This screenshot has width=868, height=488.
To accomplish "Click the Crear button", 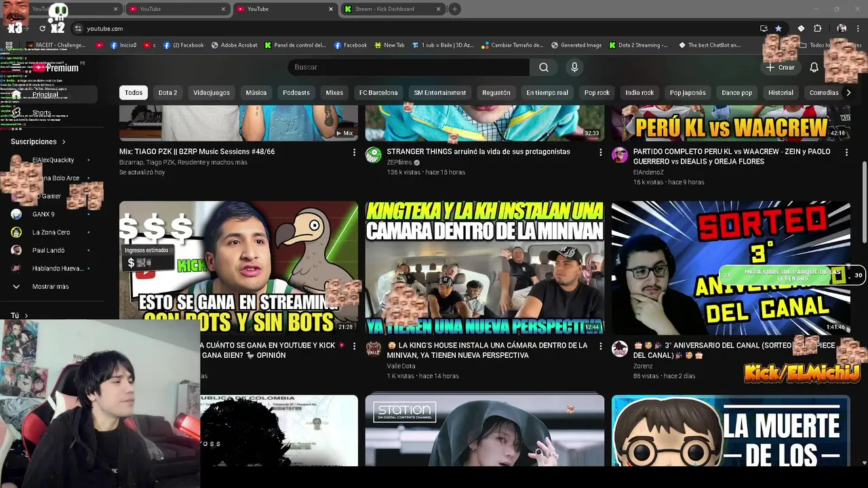I will click(780, 67).
